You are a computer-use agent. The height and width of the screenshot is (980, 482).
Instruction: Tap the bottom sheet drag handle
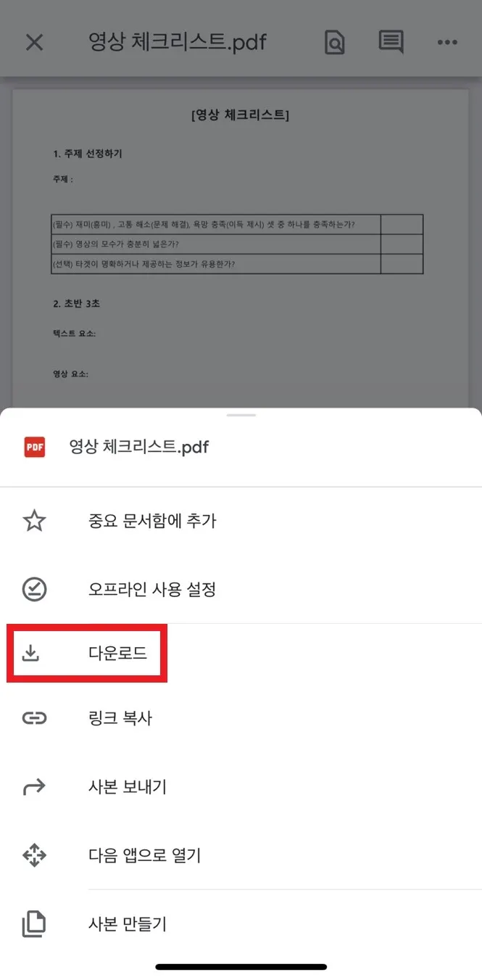pyautogui.click(x=241, y=415)
